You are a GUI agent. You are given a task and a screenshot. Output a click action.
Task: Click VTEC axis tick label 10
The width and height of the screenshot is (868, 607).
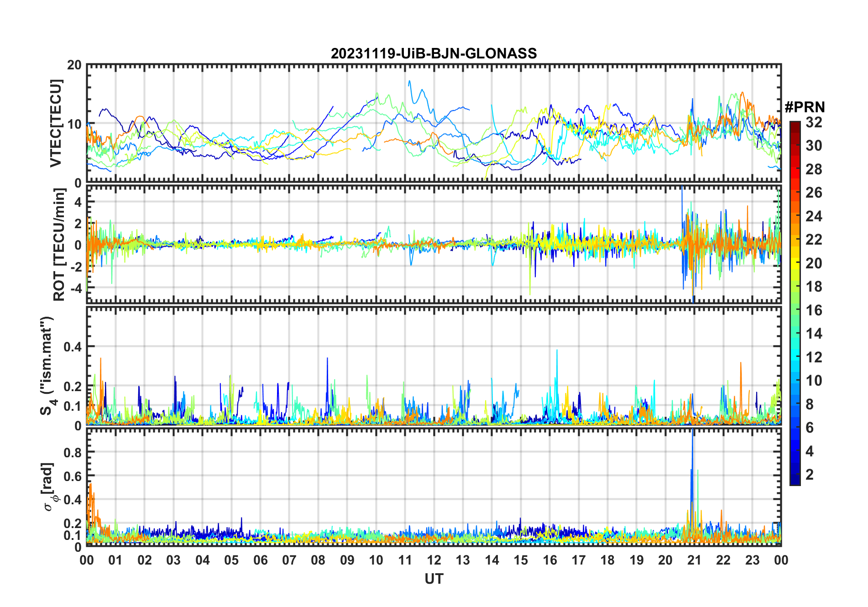coord(74,124)
